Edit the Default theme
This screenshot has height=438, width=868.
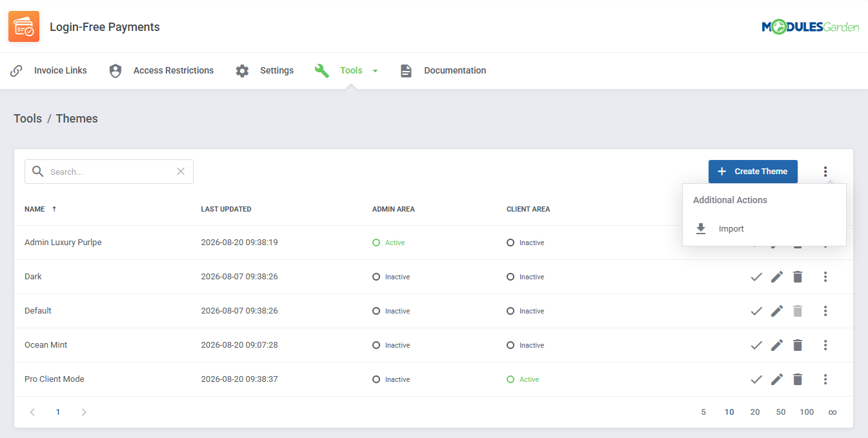777,311
